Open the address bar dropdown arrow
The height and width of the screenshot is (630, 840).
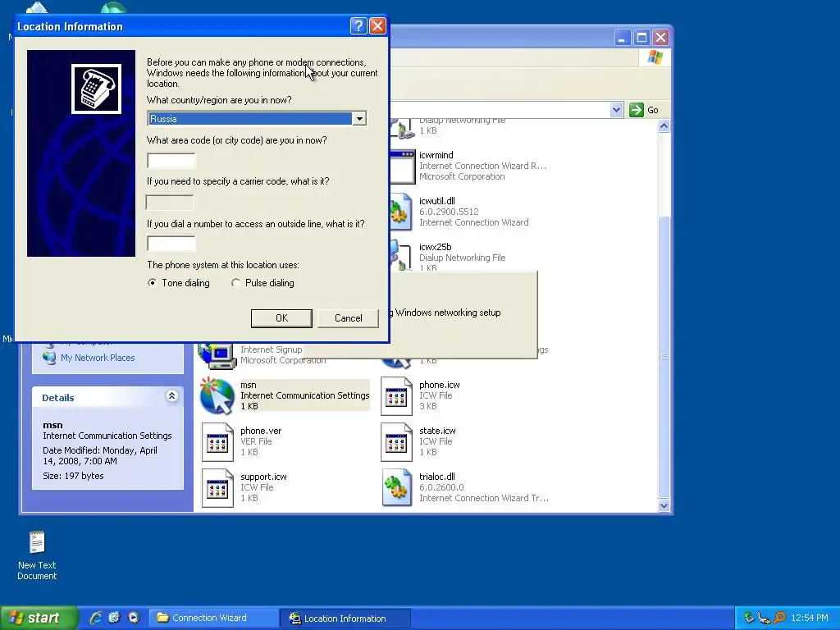coord(616,110)
